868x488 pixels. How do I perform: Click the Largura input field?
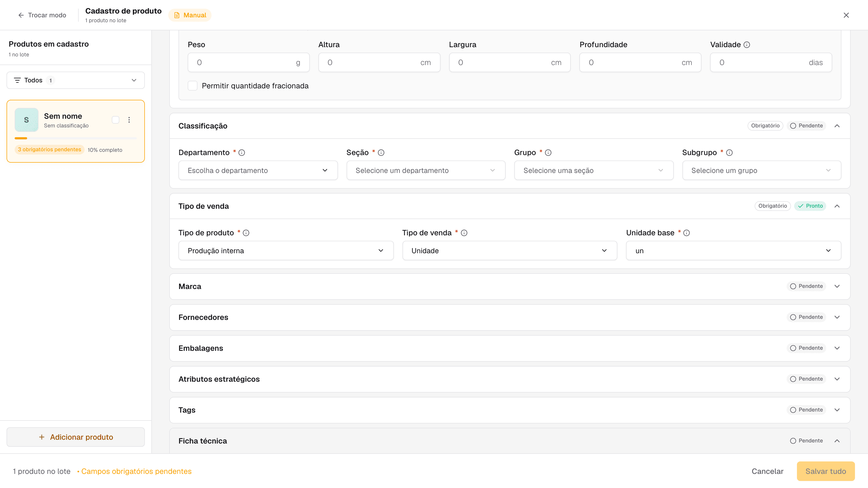(509, 62)
